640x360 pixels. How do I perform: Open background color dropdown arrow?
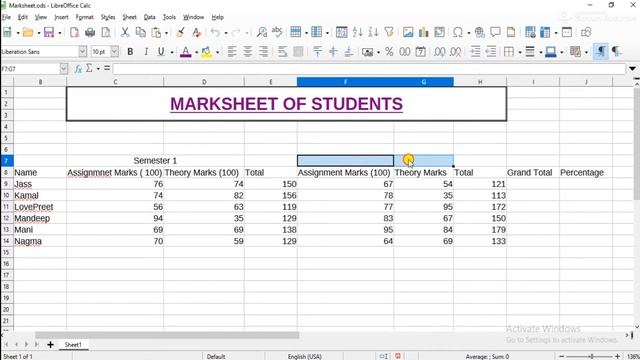[217, 52]
